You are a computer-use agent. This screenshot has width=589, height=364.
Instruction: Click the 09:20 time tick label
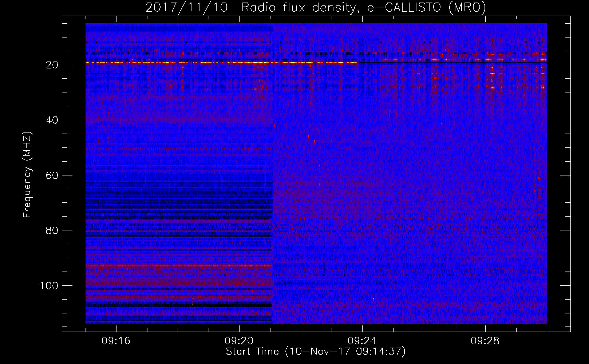click(x=239, y=341)
